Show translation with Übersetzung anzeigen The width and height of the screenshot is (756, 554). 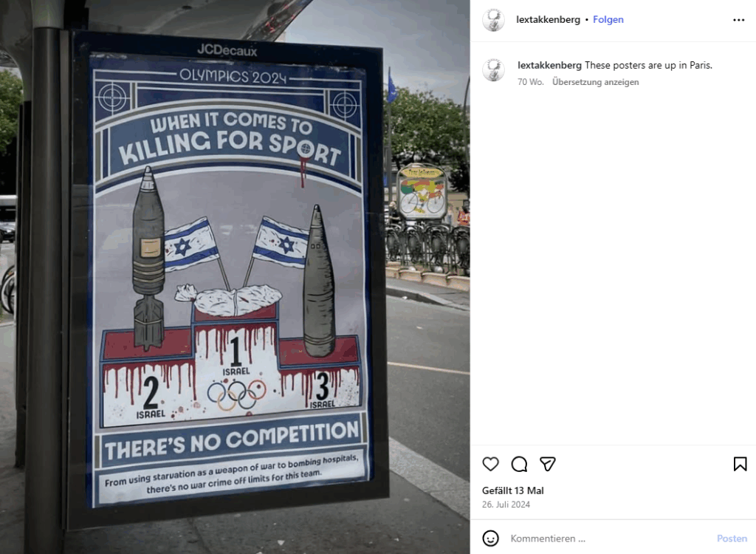coord(596,82)
